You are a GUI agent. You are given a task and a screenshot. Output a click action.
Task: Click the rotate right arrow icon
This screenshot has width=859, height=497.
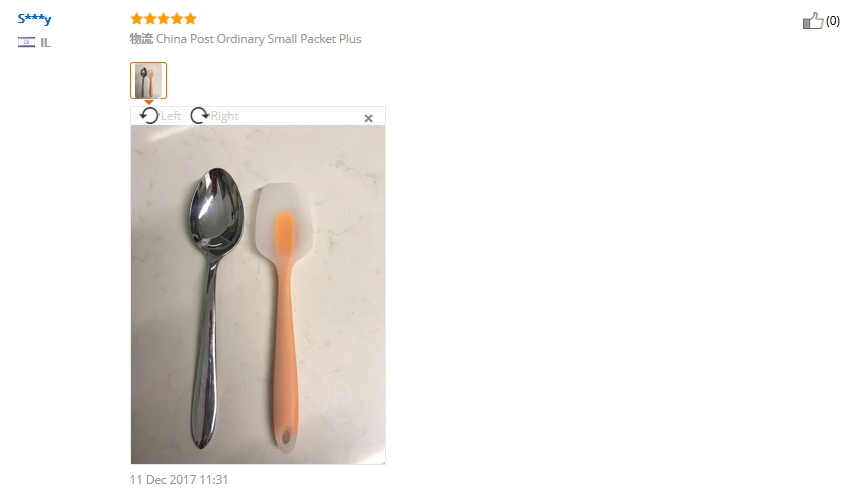pos(199,116)
